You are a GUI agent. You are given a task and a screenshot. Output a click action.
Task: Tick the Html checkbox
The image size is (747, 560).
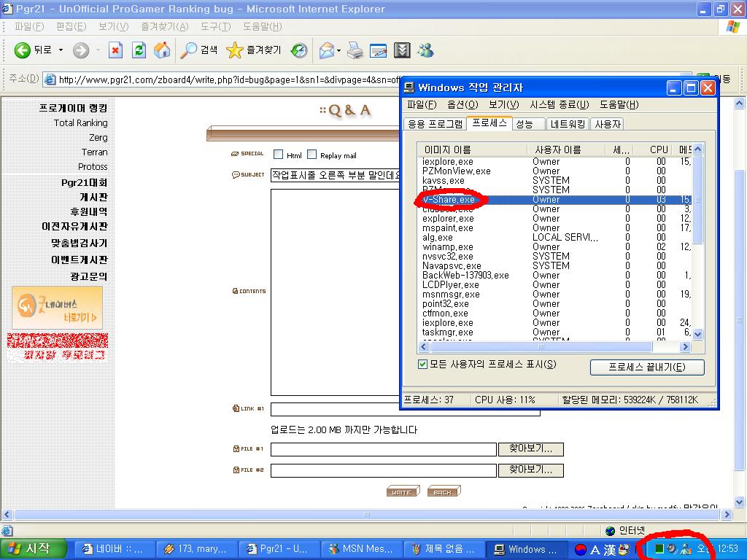point(278,155)
